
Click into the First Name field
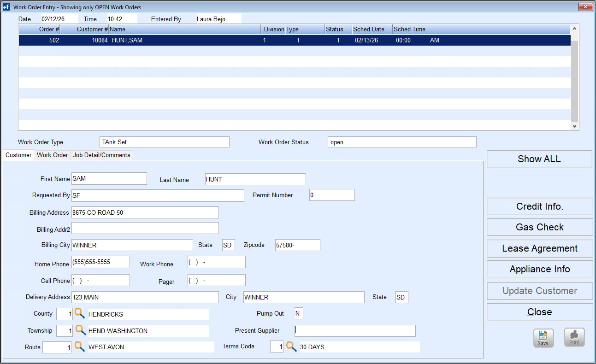(109, 179)
